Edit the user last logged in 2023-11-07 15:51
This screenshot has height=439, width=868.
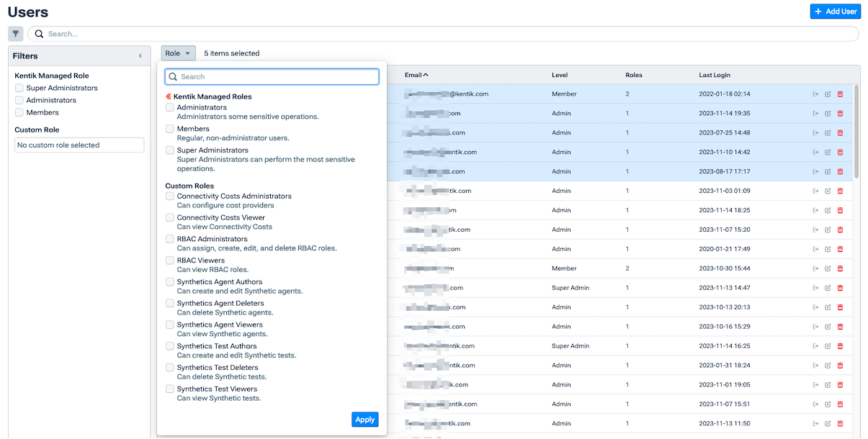coord(828,404)
